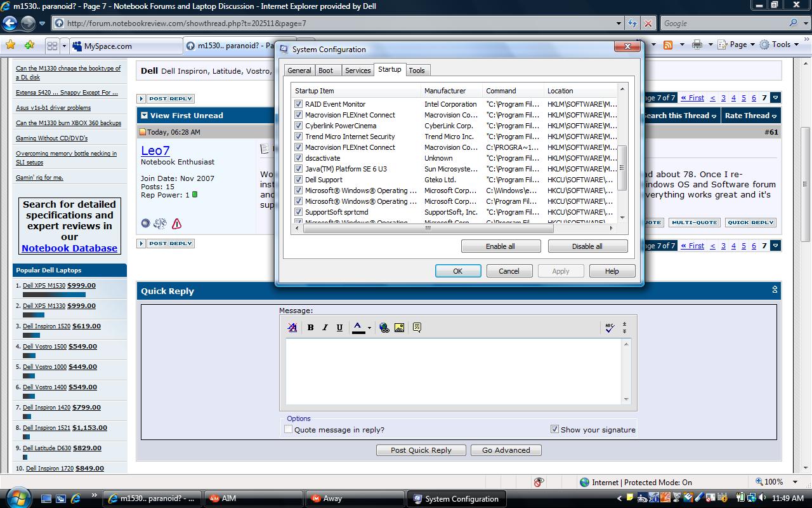Click the Show Desktop quick launch icon
Viewport: 812px width, 508px height.
(x=47, y=498)
